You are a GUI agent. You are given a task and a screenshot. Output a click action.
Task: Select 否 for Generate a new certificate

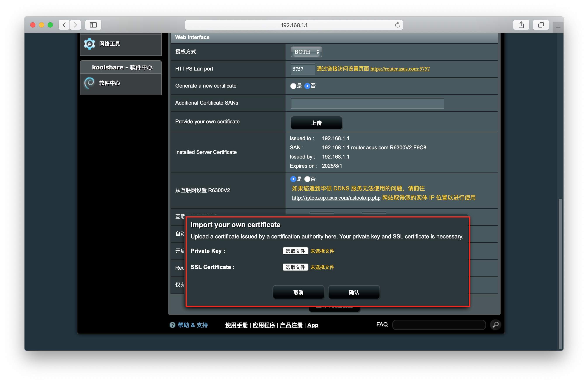[x=307, y=86]
